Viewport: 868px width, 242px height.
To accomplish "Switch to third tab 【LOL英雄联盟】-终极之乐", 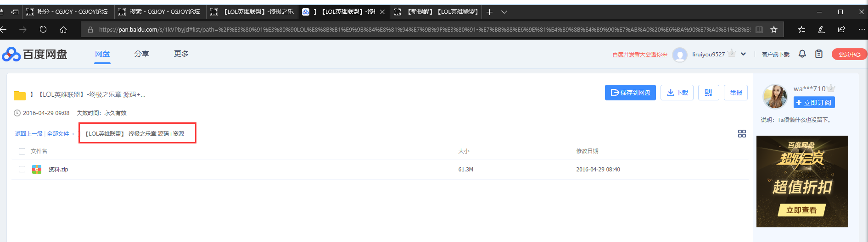I will (252, 12).
